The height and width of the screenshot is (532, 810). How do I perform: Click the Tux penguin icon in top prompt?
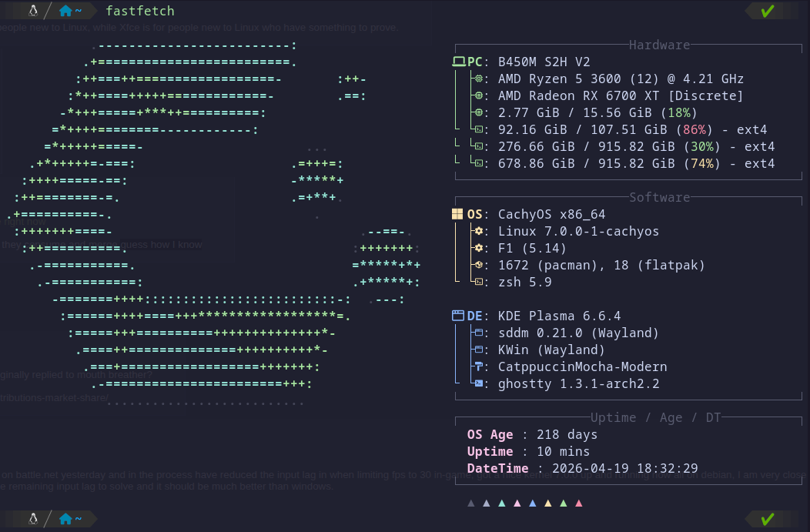[x=33, y=11]
